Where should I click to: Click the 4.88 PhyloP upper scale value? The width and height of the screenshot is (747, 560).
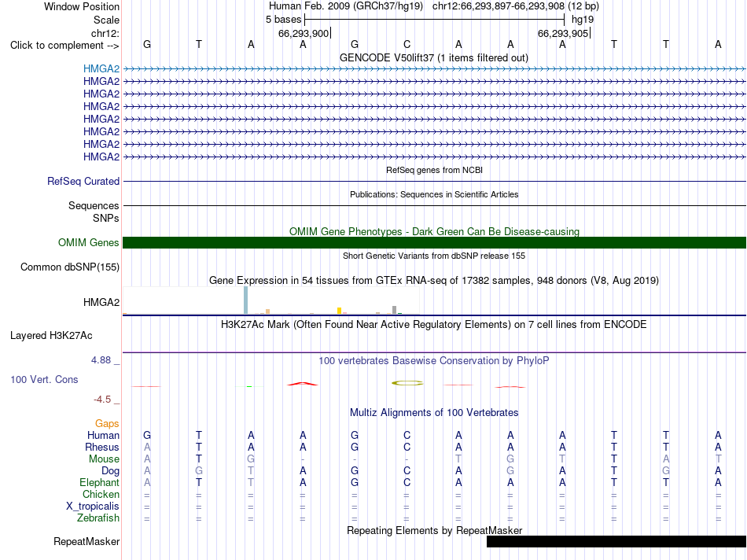click(101, 359)
